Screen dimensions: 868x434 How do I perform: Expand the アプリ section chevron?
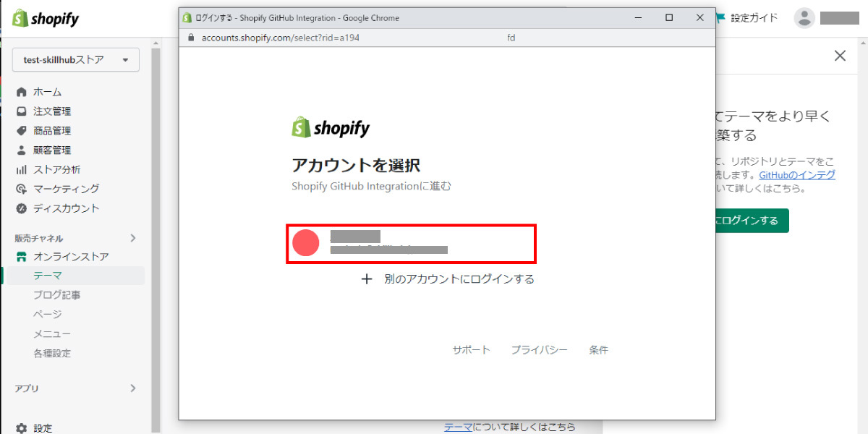click(132, 388)
